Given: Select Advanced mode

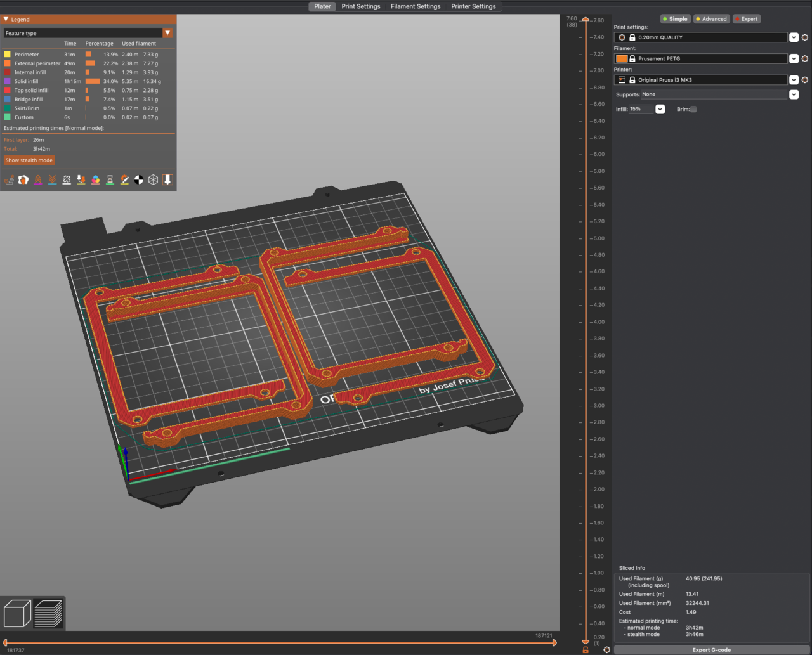Looking at the screenshot, I should tap(711, 18).
